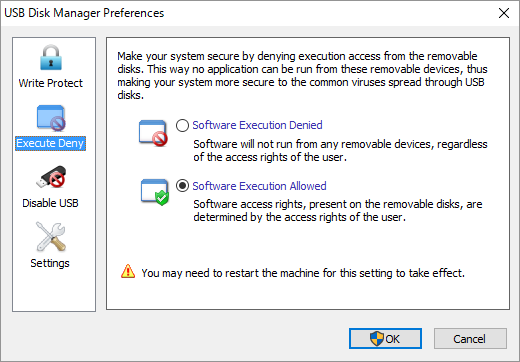Open the Settings label in sidebar
Image resolution: width=520 pixels, height=362 pixels.
[50, 263]
